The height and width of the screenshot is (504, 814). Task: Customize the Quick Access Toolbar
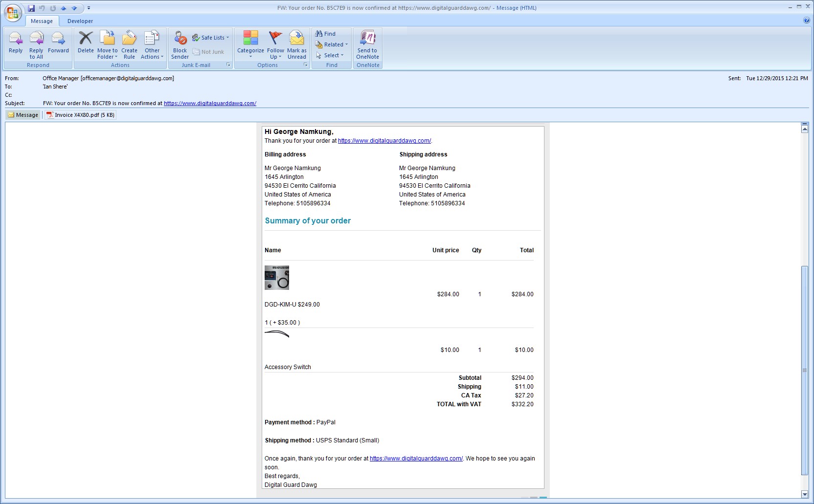[89, 8]
